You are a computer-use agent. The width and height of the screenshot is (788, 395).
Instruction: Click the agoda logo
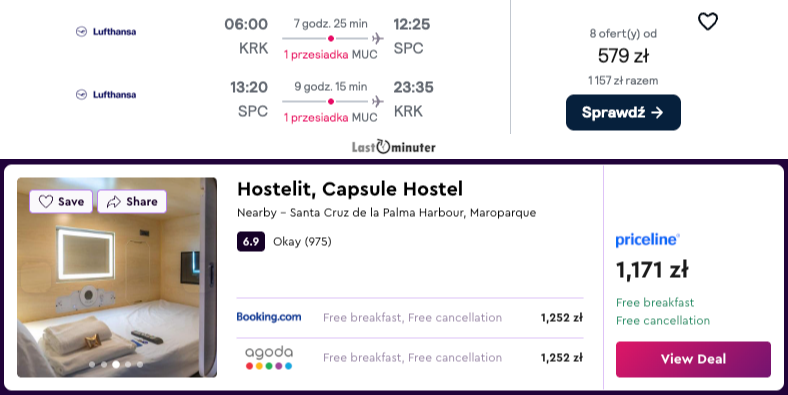click(x=268, y=357)
